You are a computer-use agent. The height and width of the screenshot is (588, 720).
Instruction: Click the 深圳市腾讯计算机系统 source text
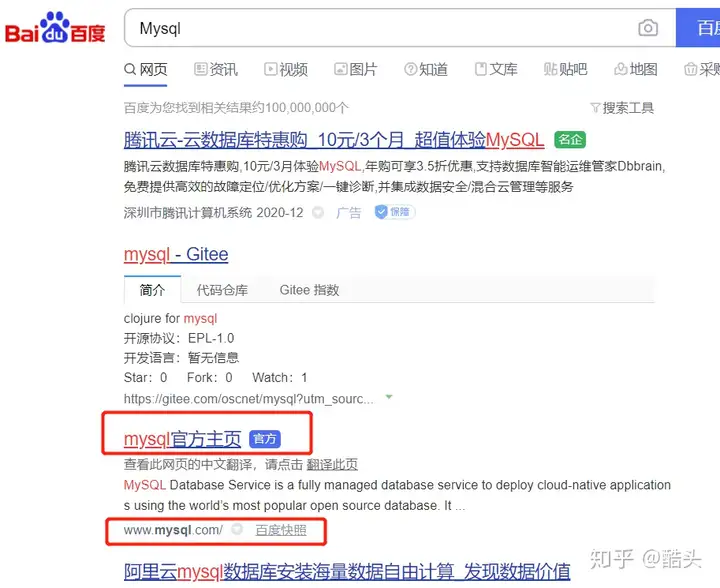(x=188, y=213)
